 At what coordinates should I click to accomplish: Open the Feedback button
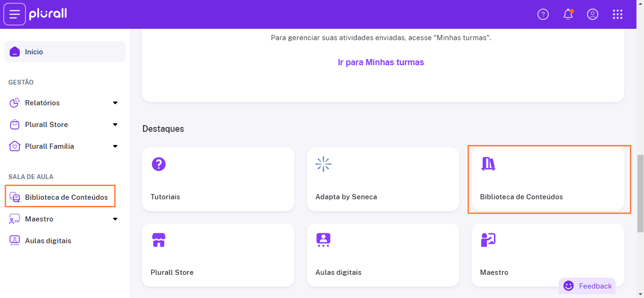pos(587,286)
